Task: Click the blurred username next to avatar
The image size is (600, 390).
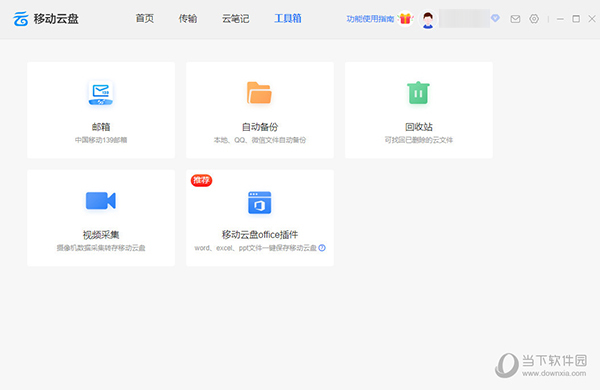Action: tap(464, 18)
